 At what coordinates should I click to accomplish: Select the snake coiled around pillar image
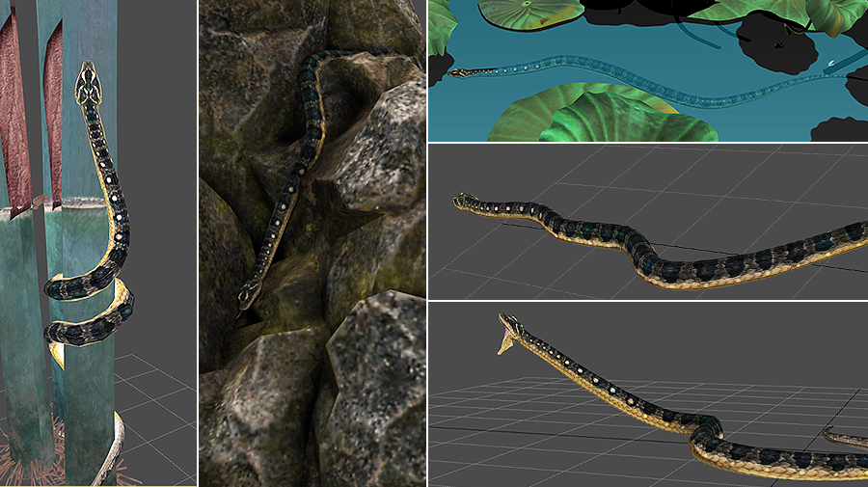click(x=97, y=241)
